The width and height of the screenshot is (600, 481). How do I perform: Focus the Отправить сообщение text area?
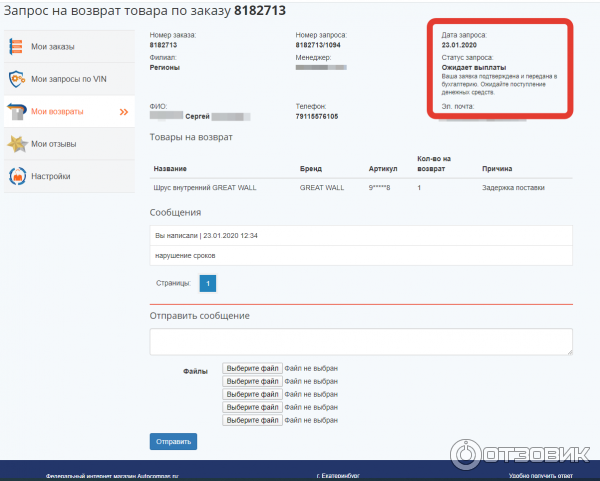[x=360, y=341]
